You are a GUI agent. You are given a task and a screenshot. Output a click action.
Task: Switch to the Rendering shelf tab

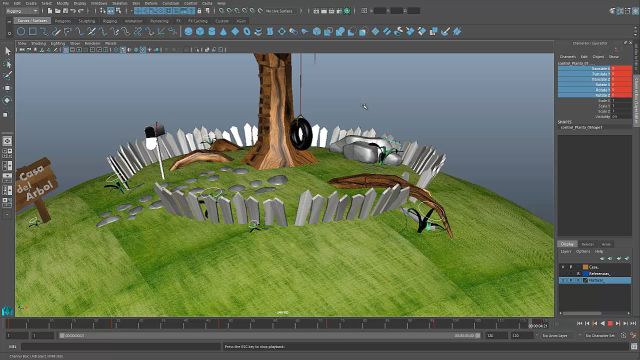coord(159,21)
